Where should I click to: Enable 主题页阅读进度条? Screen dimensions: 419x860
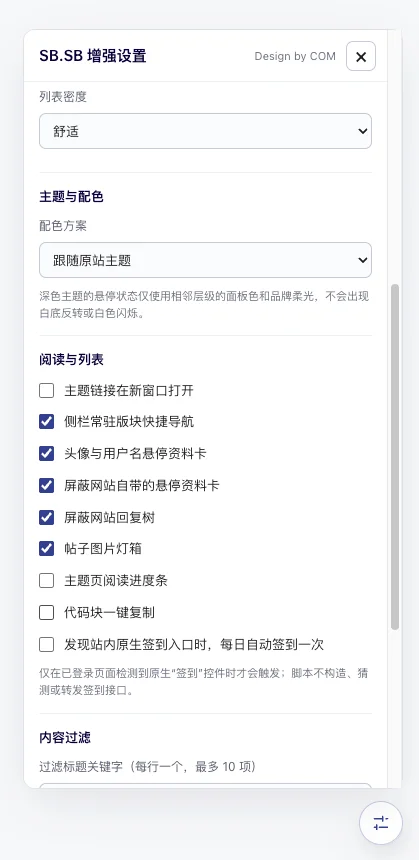click(47, 580)
